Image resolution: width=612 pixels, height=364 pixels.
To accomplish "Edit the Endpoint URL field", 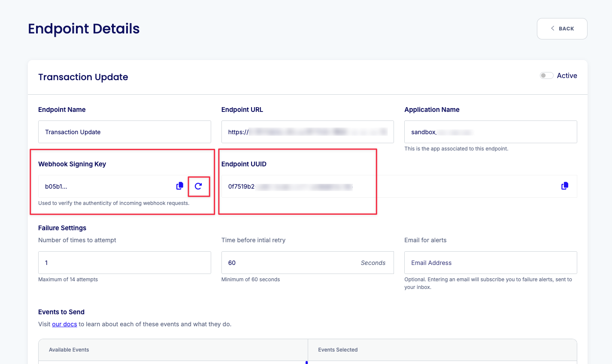I will (x=308, y=132).
